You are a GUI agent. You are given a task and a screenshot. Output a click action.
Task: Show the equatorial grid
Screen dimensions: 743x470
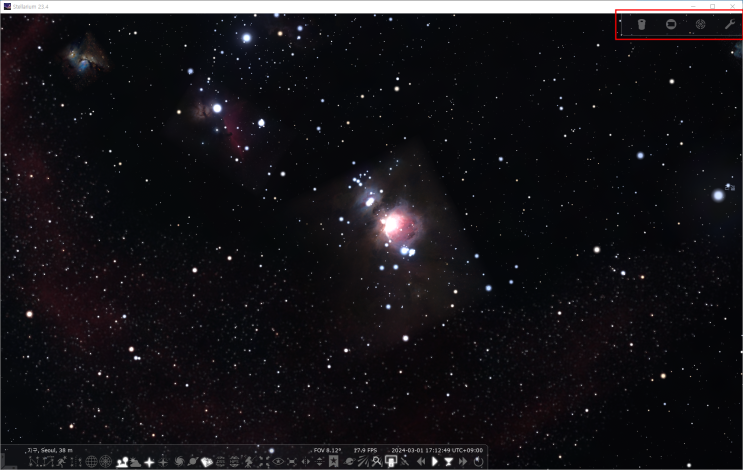(x=91, y=462)
